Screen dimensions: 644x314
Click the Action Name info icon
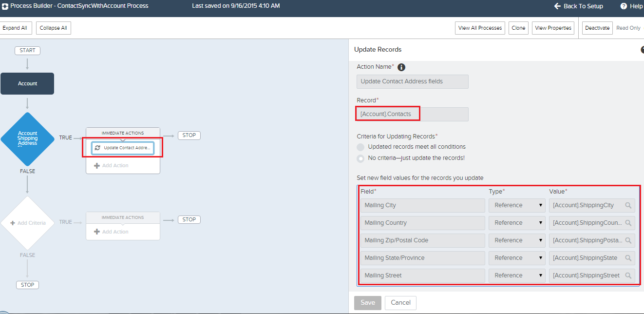(x=401, y=67)
